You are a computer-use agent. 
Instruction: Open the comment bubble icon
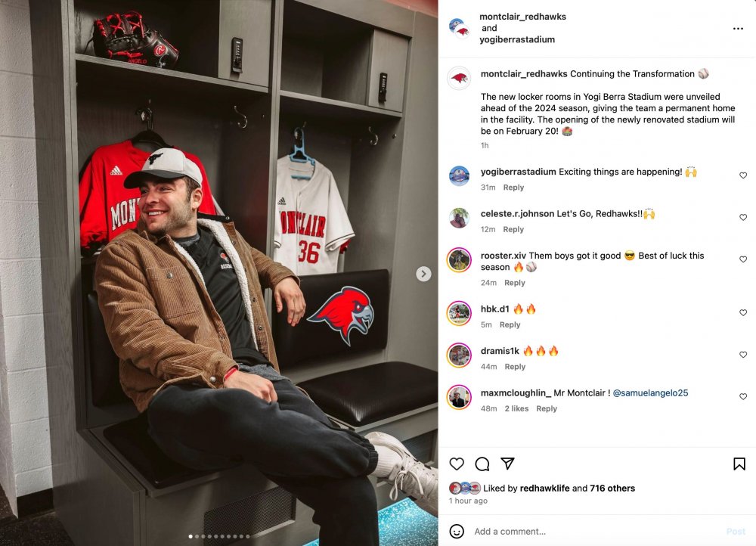coord(482,464)
